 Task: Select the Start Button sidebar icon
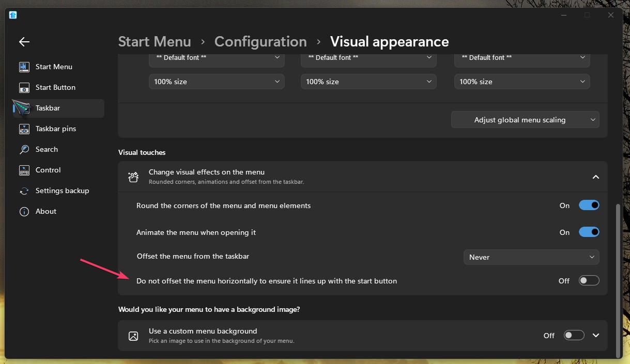coord(24,88)
